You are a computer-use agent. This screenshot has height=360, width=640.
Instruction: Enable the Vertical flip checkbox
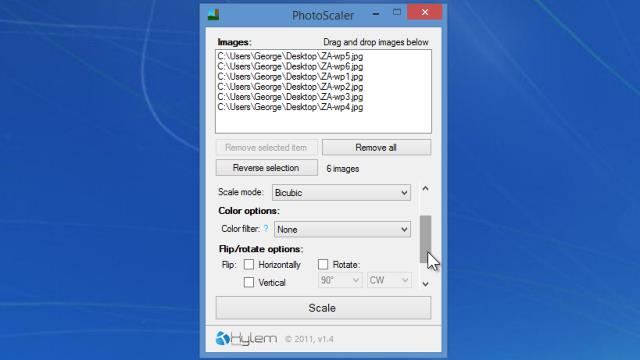(x=249, y=282)
